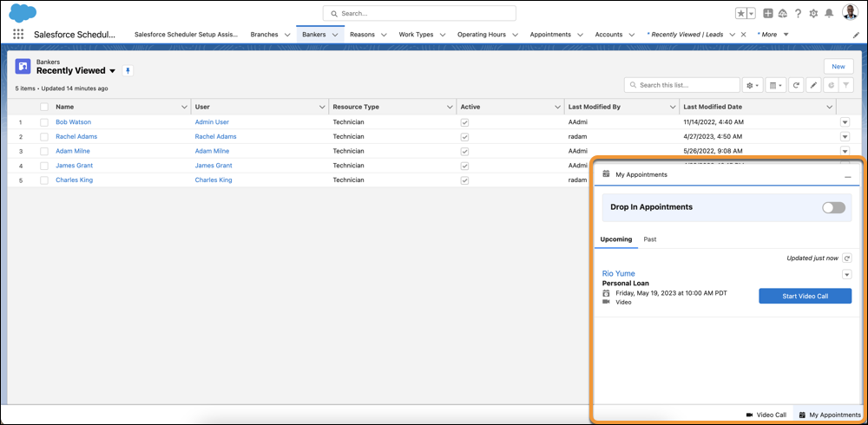The image size is (868, 425).
Task: Open the Favorites star icon
Action: pyautogui.click(x=740, y=13)
